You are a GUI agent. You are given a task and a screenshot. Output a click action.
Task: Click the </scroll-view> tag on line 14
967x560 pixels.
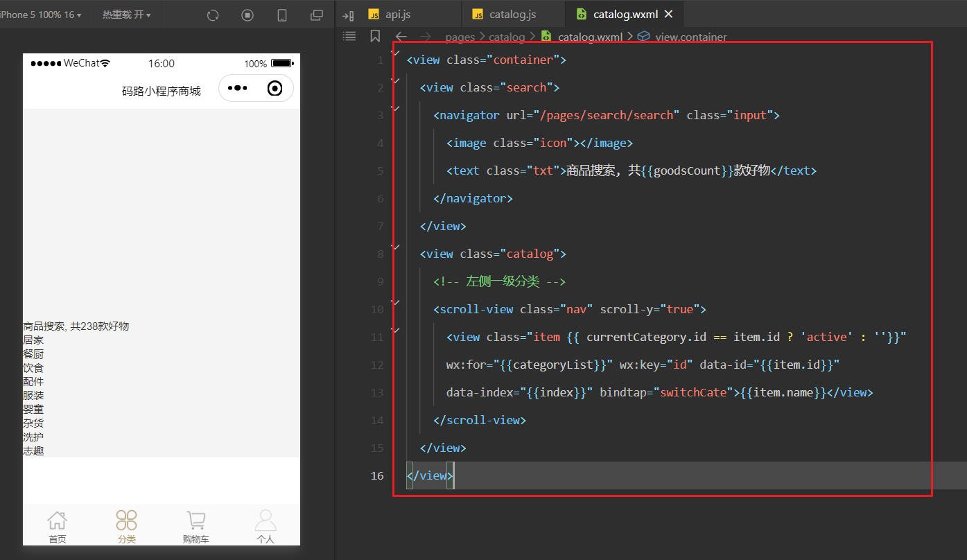point(480,420)
